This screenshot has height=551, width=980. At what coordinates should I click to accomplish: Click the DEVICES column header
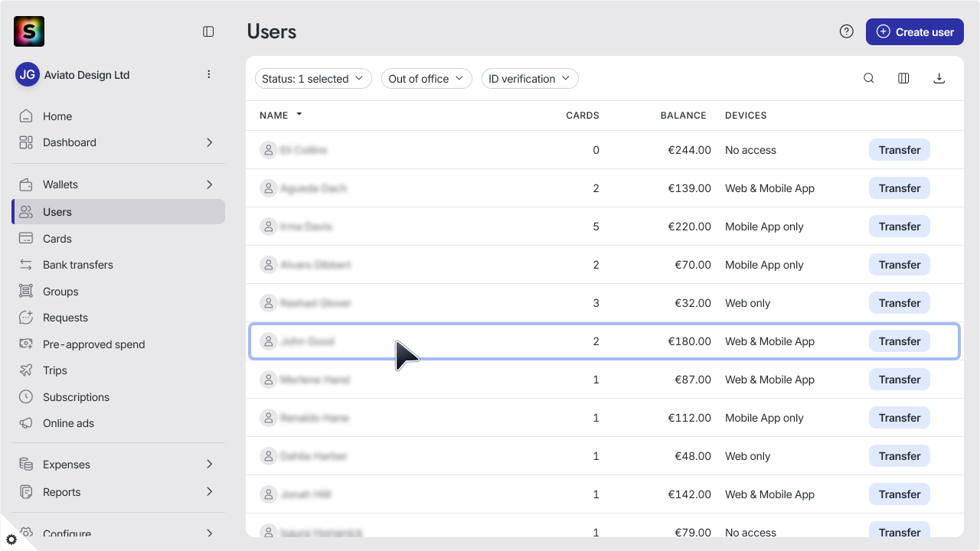(746, 116)
